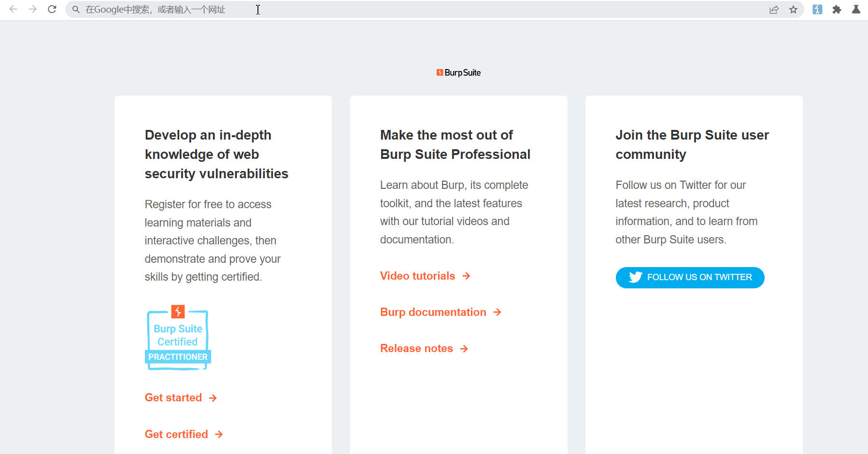Click the browser back arrow
This screenshot has width=868, height=454.
pos(14,9)
